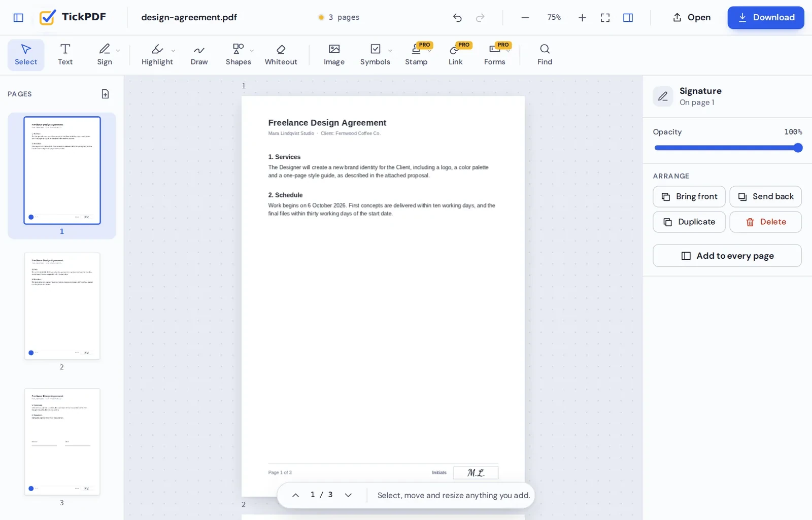This screenshot has height=520, width=812.
Task: Go to previous page chevron up
Action: coord(295,495)
